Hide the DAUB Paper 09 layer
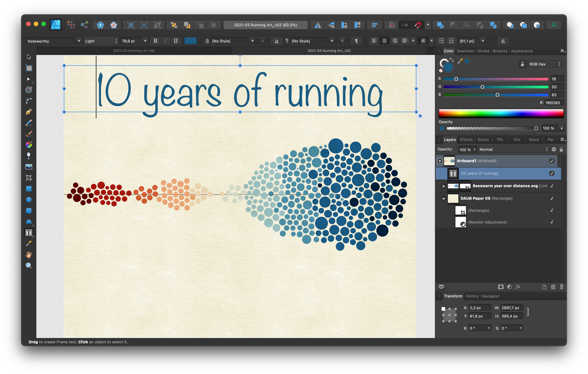The width and height of the screenshot is (588, 374). click(552, 198)
